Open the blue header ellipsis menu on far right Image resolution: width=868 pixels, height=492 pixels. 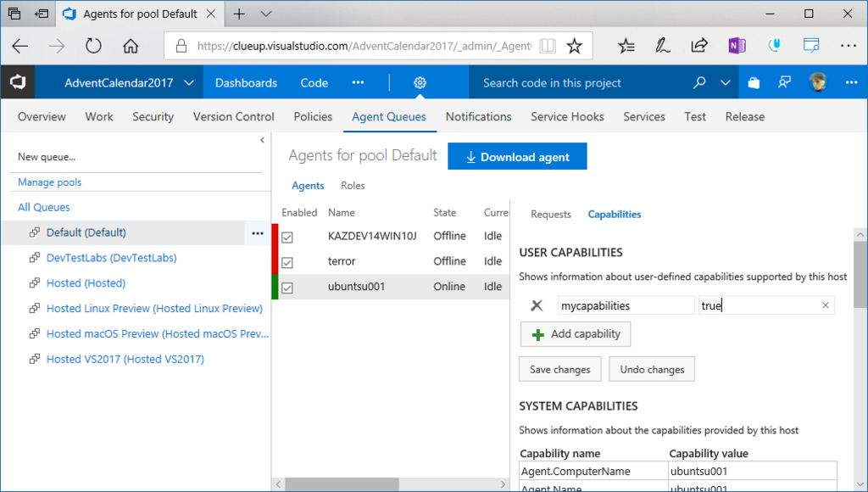pos(851,82)
